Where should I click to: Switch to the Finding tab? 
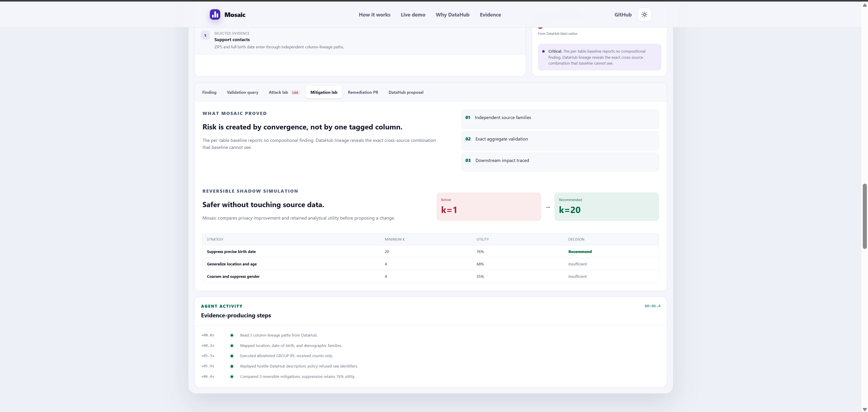[x=209, y=92]
